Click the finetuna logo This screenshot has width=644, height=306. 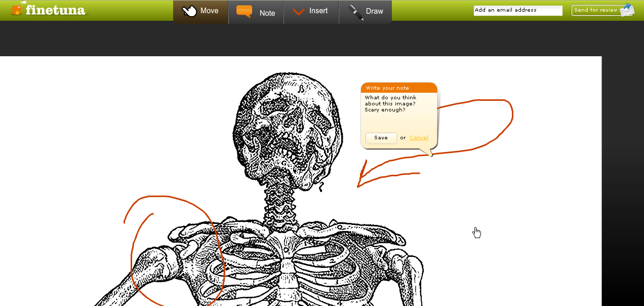click(49, 9)
